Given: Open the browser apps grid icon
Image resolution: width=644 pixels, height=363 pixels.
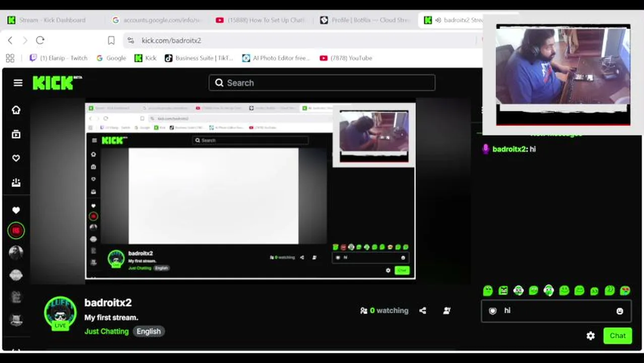Looking at the screenshot, I should (10, 58).
